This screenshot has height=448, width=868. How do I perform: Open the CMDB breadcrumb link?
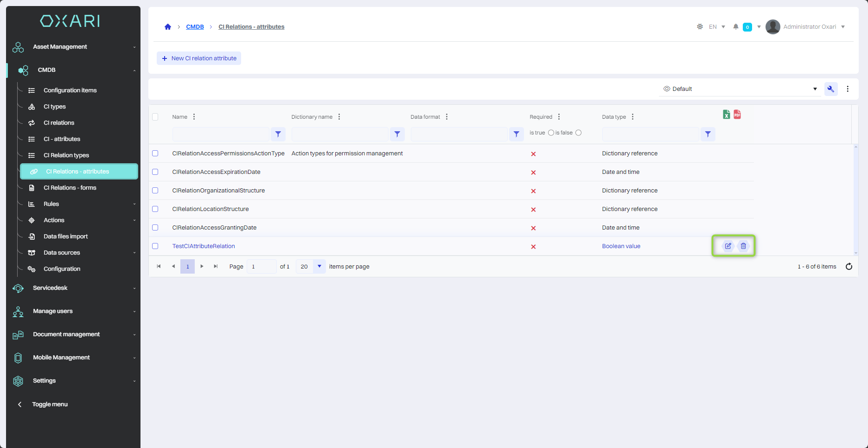pos(195,27)
